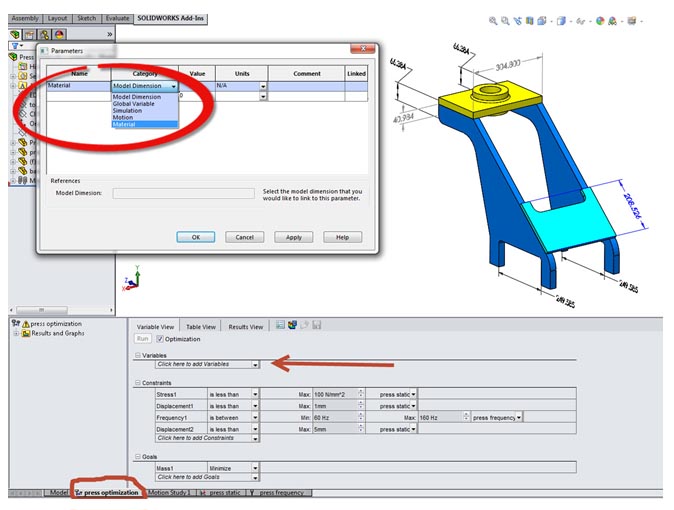Image resolution: width=674 pixels, height=510 pixels.
Task: Expand the Results and Graphs tree node
Action: 16,333
